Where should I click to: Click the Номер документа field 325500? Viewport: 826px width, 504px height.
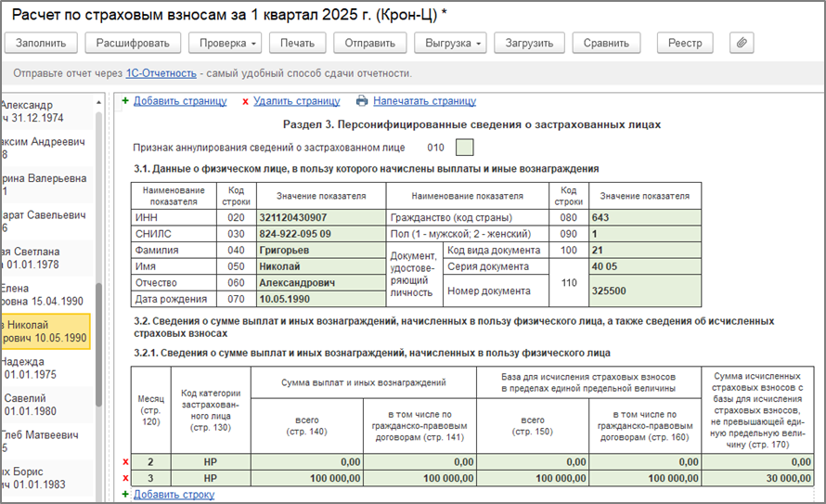tap(645, 291)
